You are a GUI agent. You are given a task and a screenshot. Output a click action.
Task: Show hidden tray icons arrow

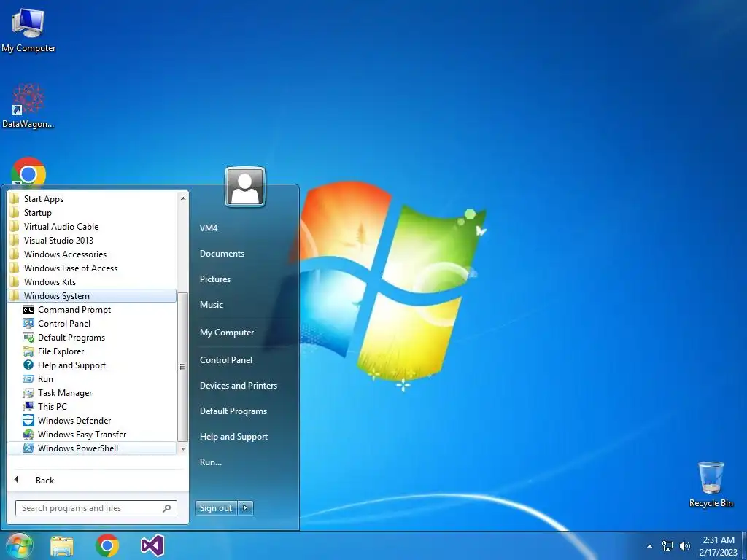pyautogui.click(x=649, y=546)
